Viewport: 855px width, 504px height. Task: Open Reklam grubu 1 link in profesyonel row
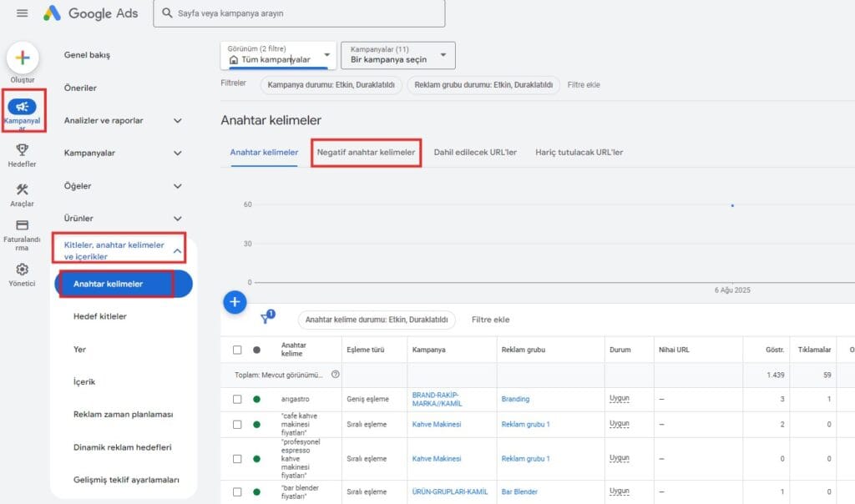526,459
